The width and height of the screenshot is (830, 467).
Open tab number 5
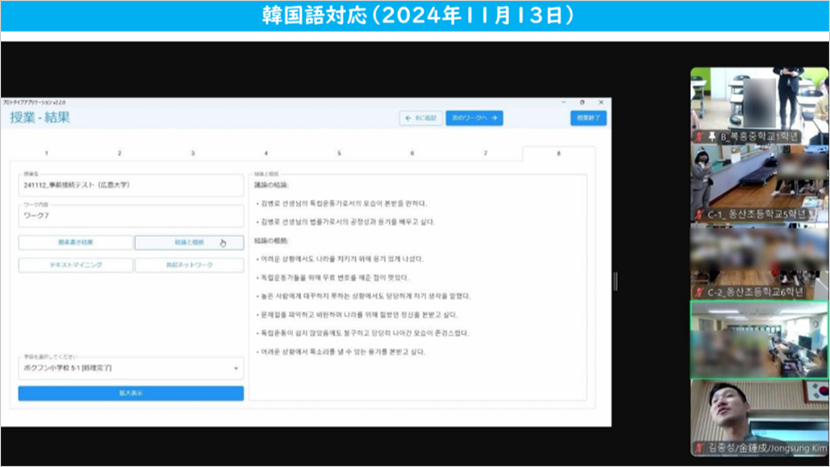(x=339, y=153)
